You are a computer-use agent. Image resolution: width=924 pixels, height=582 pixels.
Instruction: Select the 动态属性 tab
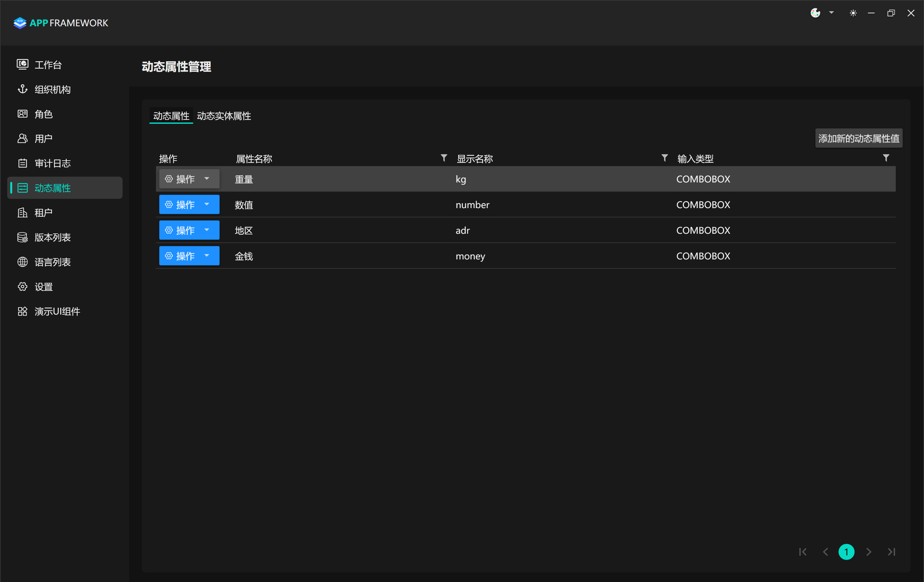point(171,116)
